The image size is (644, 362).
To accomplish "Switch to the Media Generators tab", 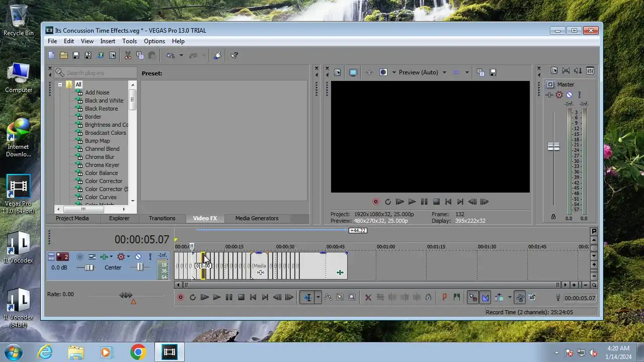I will (257, 218).
